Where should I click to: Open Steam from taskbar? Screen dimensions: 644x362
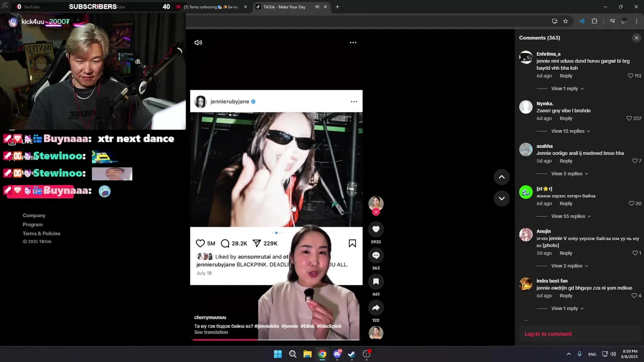pos(352,354)
